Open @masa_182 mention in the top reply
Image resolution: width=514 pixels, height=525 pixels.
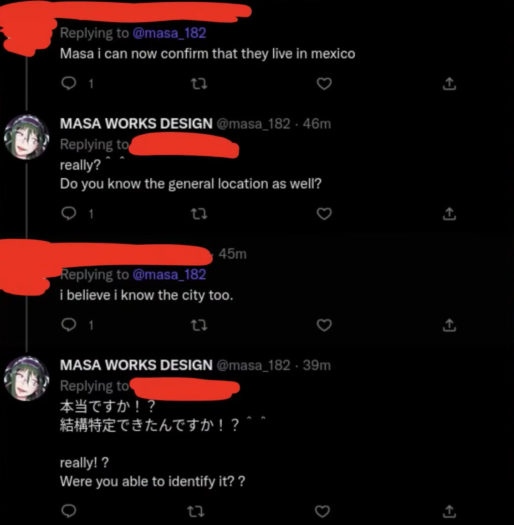click(x=169, y=33)
